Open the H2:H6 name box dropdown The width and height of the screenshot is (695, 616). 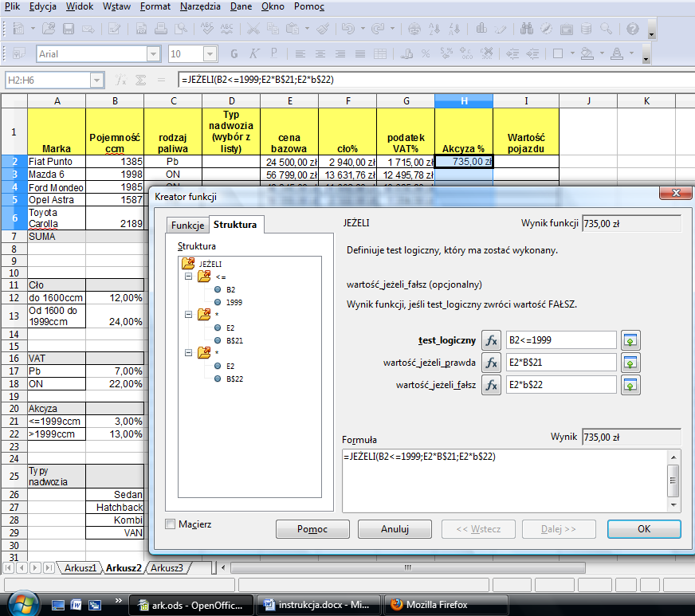tap(96, 80)
